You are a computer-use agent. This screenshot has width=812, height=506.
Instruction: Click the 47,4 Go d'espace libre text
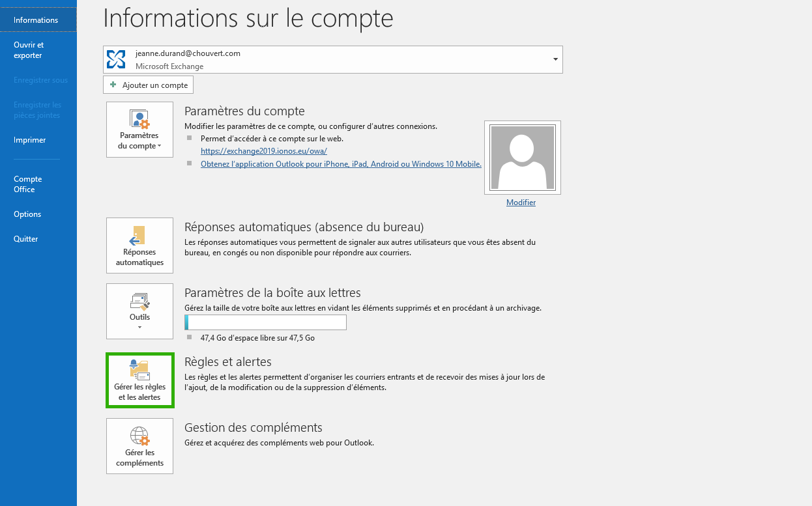[x=257, y=338]
